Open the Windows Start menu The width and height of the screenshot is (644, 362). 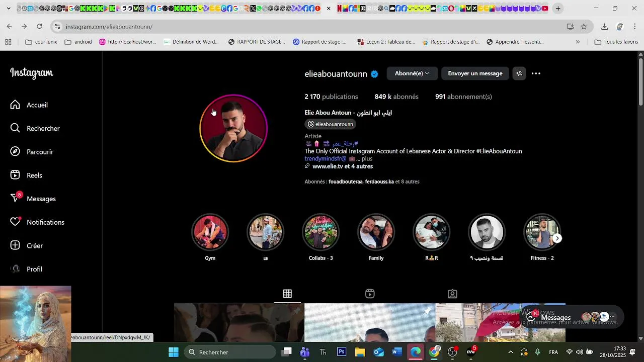click(174, 352)
